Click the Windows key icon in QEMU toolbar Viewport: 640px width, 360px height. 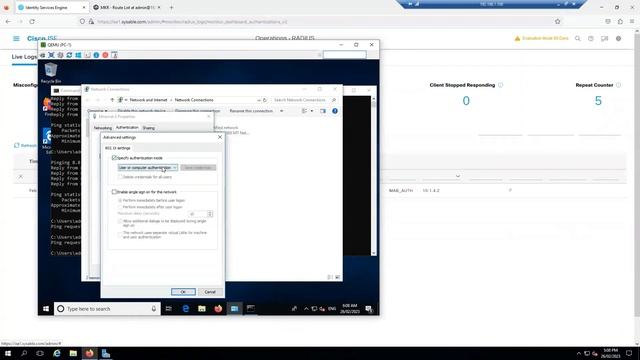(x=78, y=55)
